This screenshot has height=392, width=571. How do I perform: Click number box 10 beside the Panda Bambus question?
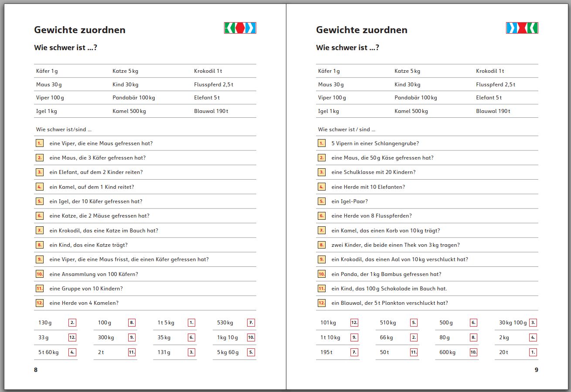coord(321,274)
